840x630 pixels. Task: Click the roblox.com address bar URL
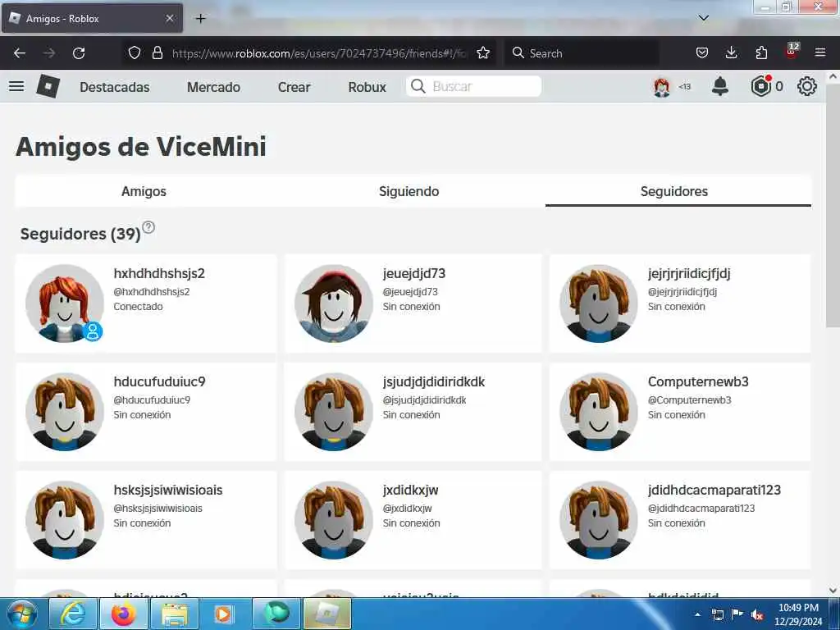(x=320, y=53)
